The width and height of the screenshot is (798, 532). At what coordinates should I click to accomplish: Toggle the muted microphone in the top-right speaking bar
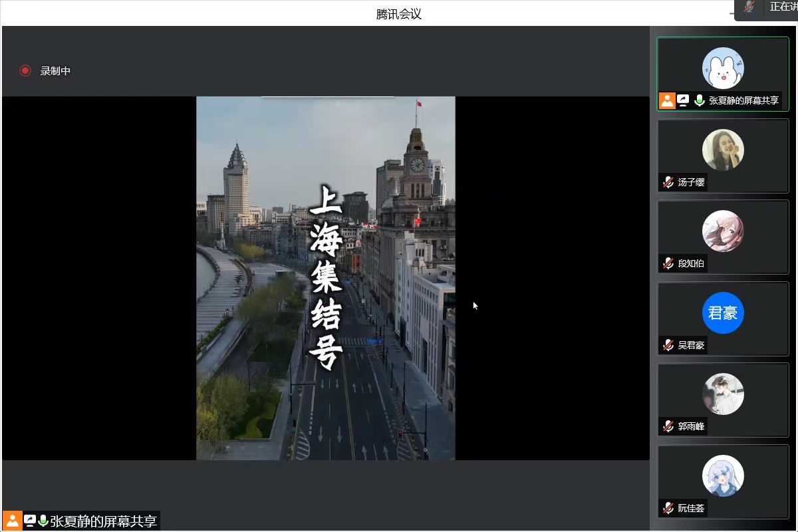(749, 7)
